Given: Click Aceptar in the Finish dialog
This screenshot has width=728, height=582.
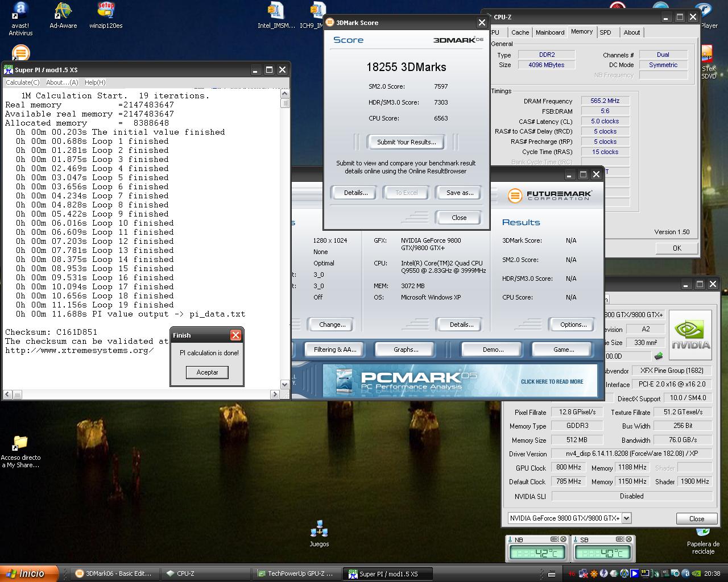Looking at the screenshot, I should point(207,372).
